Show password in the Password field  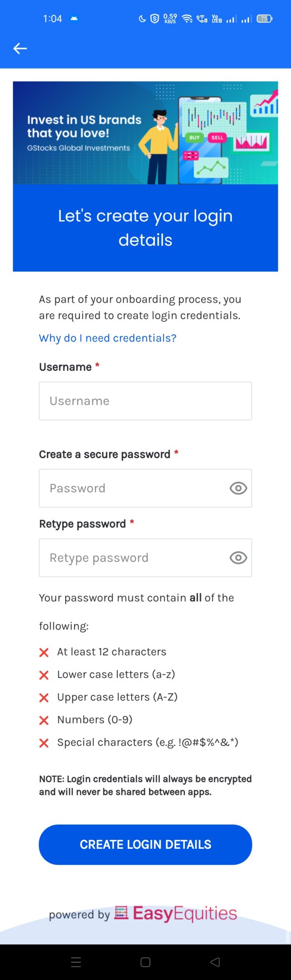pyautogui.click(x=238, y=488)
